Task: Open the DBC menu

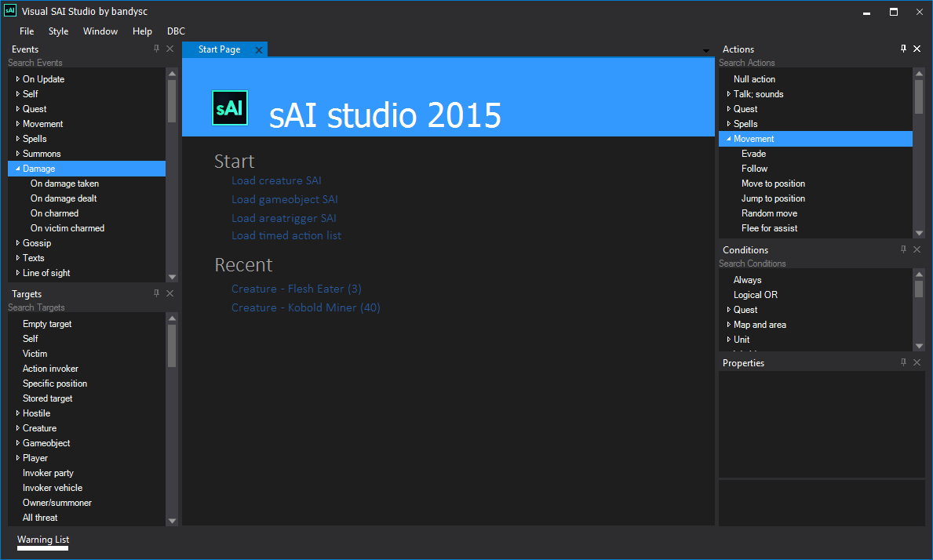Action: click(x=176, y=31)
